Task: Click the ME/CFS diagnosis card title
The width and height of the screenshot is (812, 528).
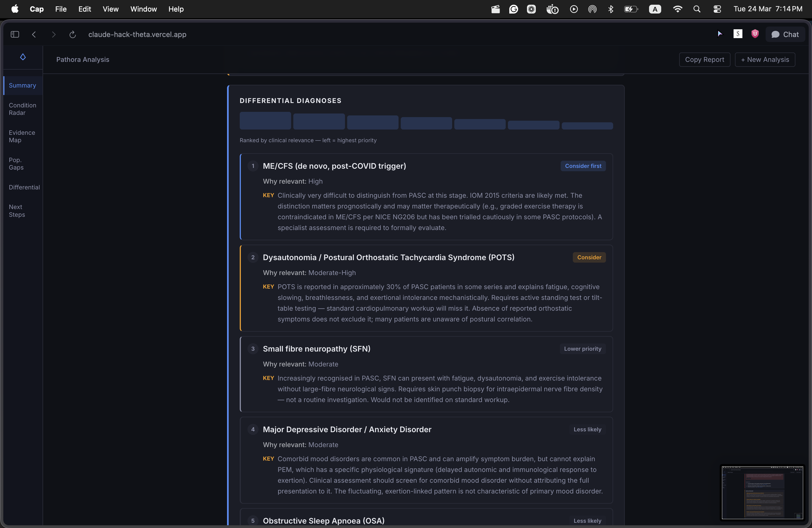Action: pos(334,166)
